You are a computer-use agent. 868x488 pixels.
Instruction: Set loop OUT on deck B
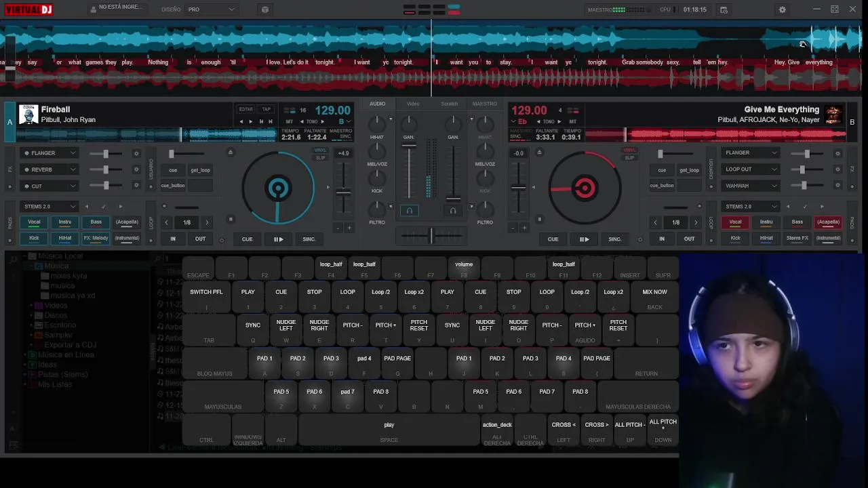pyautogui.click(x=689, y=239)
